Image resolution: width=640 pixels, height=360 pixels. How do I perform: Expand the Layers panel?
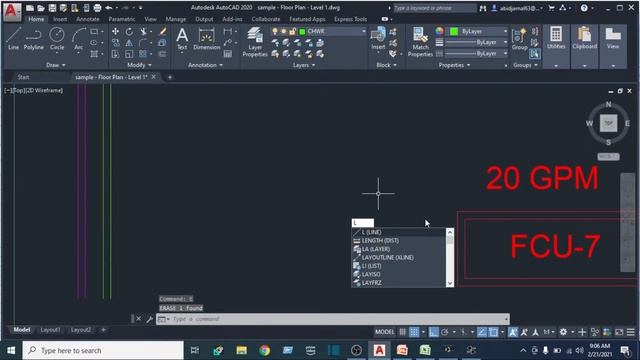click(x=304, y=65)
